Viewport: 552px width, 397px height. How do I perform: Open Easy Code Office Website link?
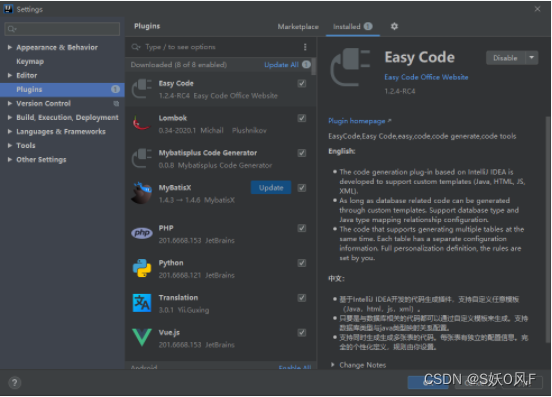426,77
